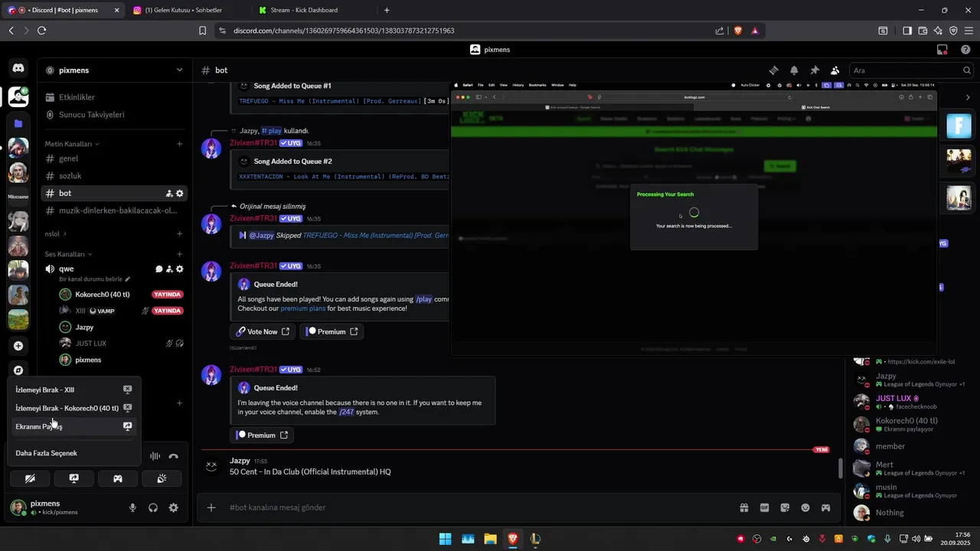Create invite for bot channel
Image resolution: width=980 pixels, height=551 pixels.
169,194
